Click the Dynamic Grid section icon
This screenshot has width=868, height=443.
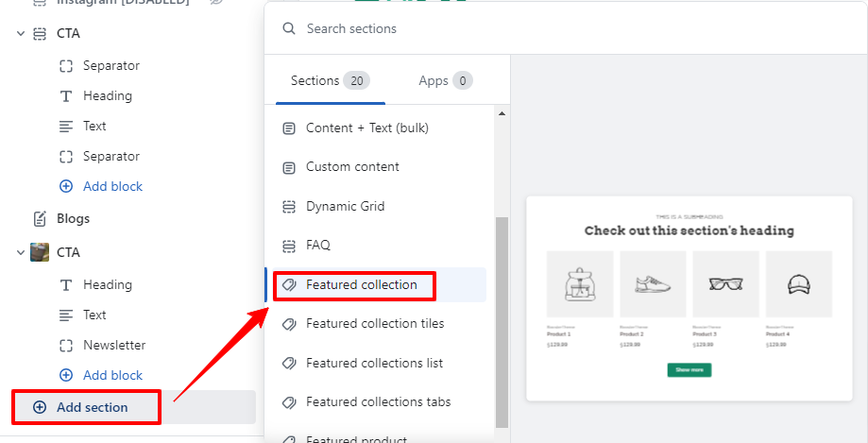(x=289, y=206)
